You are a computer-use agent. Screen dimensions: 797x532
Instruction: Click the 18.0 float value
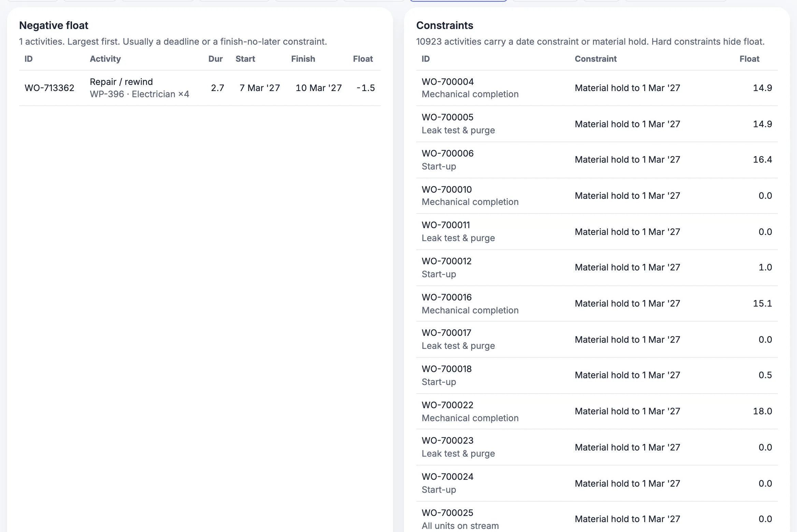(762, 411)
